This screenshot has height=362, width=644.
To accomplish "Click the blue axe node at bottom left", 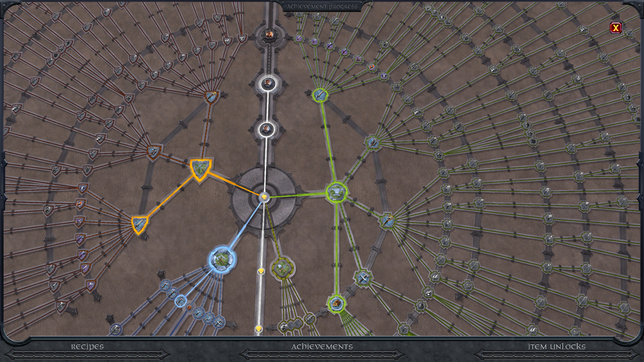I will (x=116, y=329).
